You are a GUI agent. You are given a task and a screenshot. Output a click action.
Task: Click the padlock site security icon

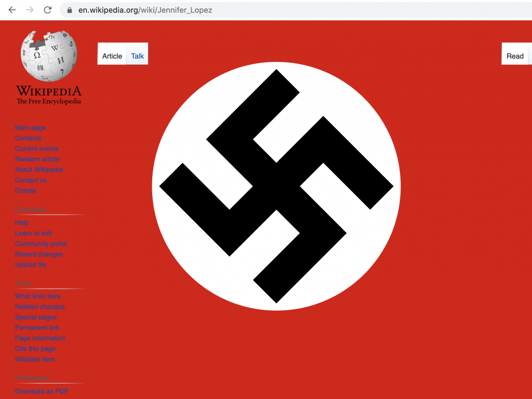click(x=70, y=10)
